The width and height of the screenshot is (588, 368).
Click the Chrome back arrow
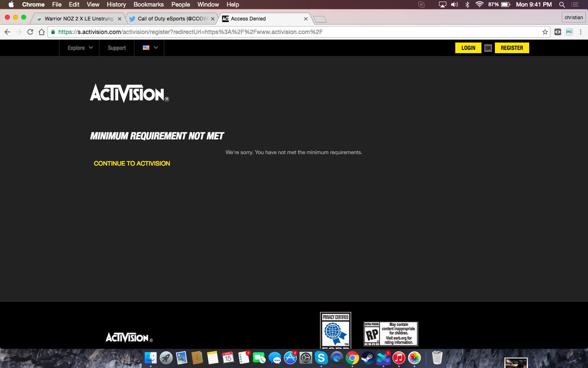click(x=7, y=32)
